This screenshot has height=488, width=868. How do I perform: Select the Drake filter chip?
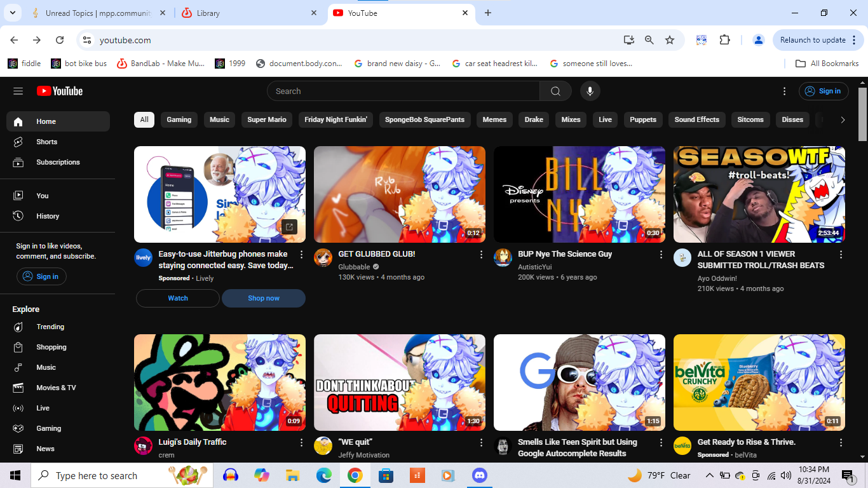pyautogui.click(x=534, y=119)
